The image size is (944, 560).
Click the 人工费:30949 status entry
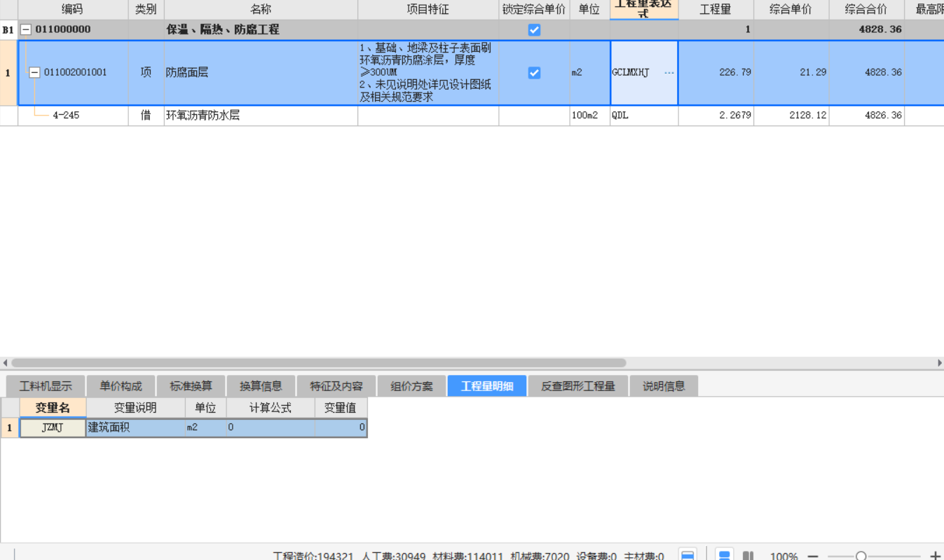(x=394, y=556)
